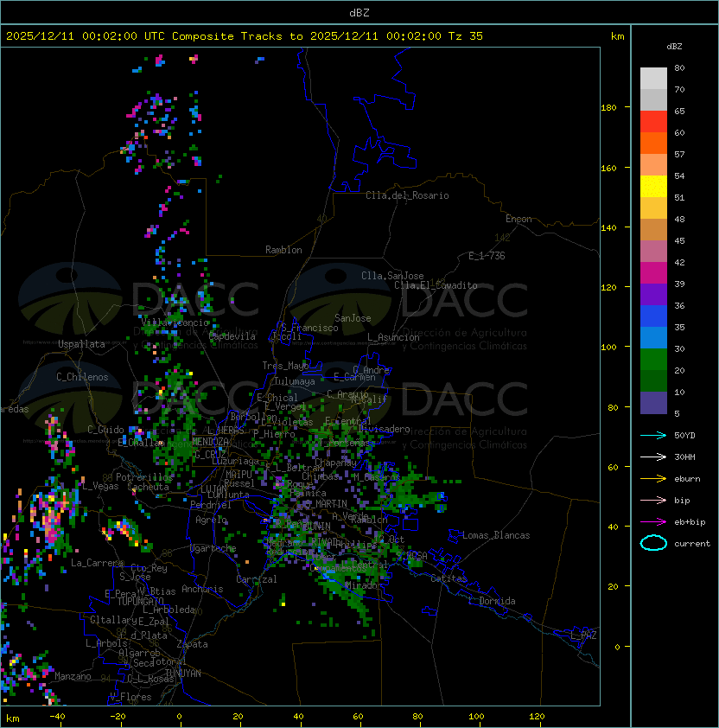Click the '-40' tick on the bottom axis
This screenshot has height=728, width=719.
point(58,717)
